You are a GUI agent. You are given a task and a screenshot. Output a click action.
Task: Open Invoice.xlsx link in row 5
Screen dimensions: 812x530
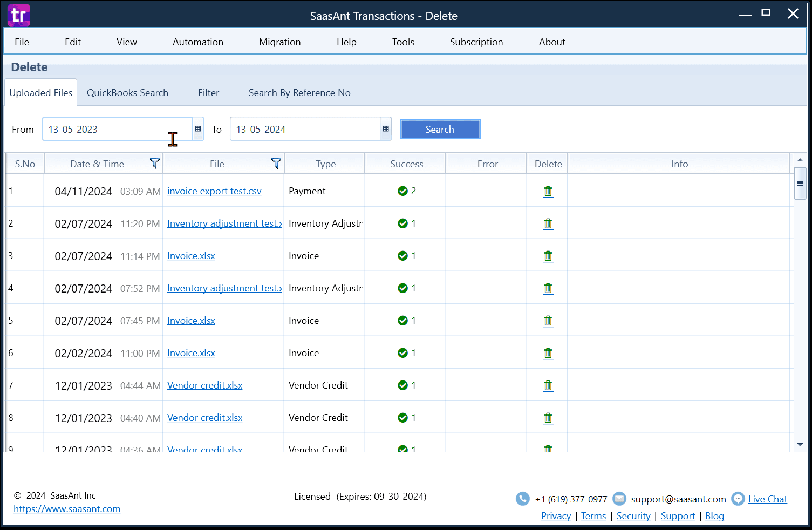191,321
